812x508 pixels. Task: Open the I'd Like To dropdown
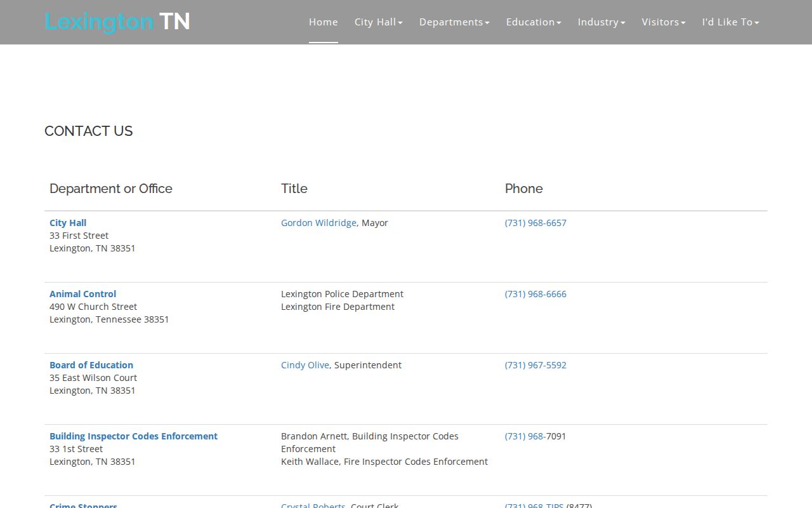coord(731,22)
